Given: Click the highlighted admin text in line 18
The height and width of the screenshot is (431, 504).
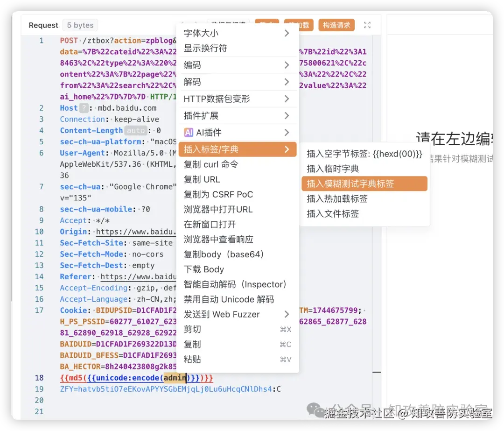Looking at the screenshot, I should (x=175, y=378).
